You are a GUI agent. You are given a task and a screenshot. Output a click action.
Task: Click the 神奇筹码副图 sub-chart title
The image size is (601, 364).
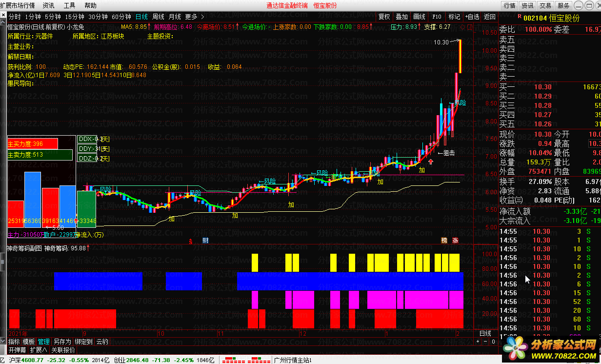(x=24, y=248)
